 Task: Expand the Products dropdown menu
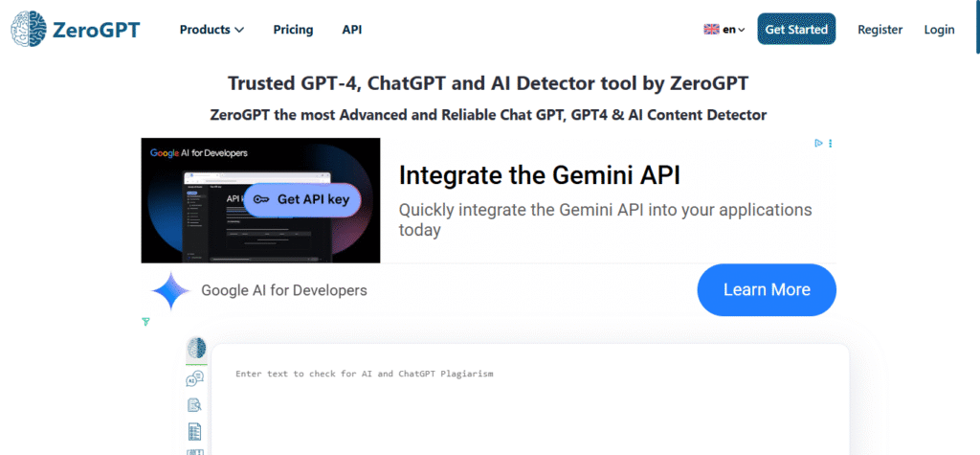tap(212, 30)
